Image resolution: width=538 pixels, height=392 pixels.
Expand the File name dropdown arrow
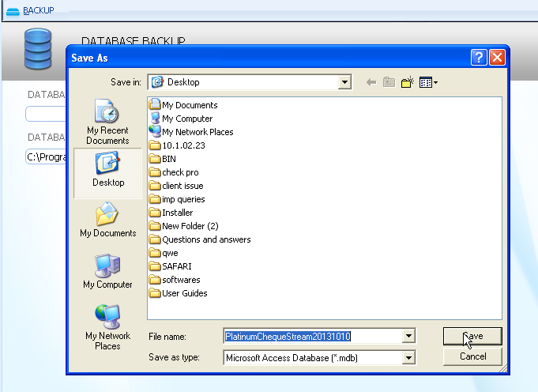[x=408, y=337]
